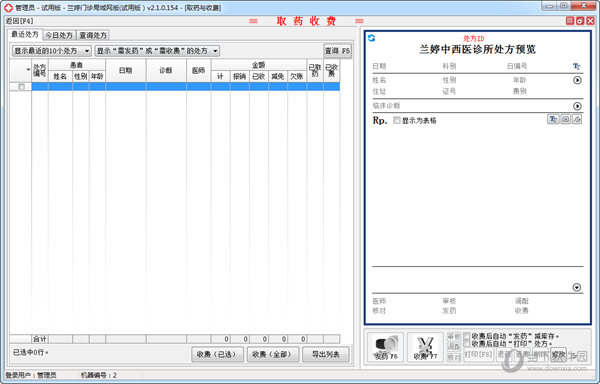Close the inner 取药收费 window
This screenshot has width=600, height=384.
[x=590, y=21]
